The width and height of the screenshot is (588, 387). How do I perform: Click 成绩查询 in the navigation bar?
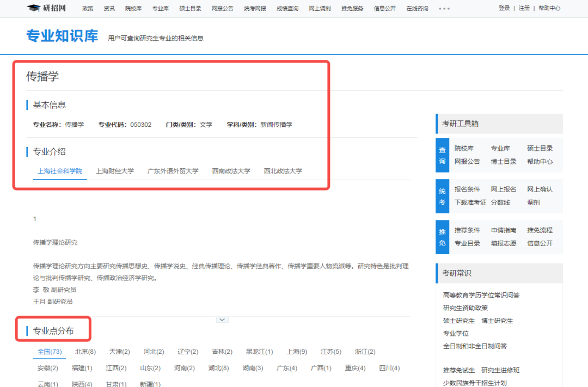[x=287, y=8]
